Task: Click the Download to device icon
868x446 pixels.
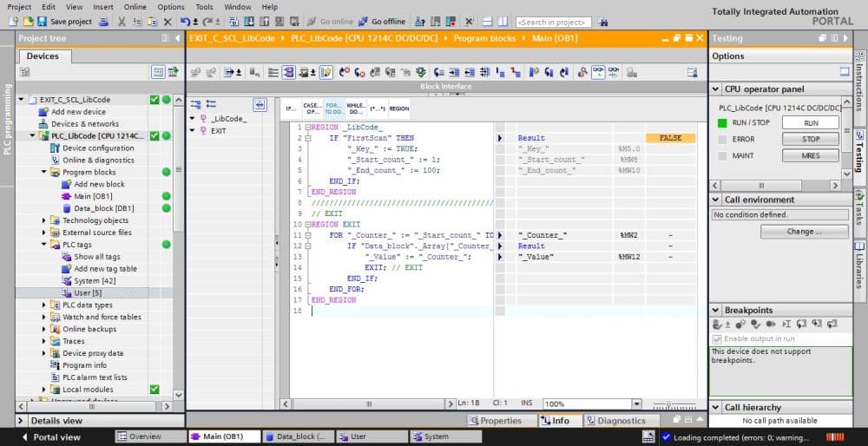Action: (249, 22)
